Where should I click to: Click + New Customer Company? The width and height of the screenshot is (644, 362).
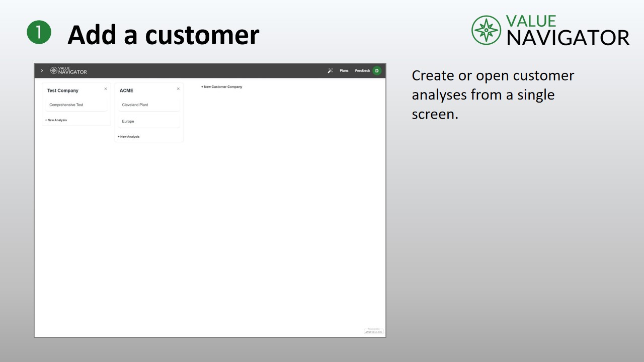(x=222, y=87)
